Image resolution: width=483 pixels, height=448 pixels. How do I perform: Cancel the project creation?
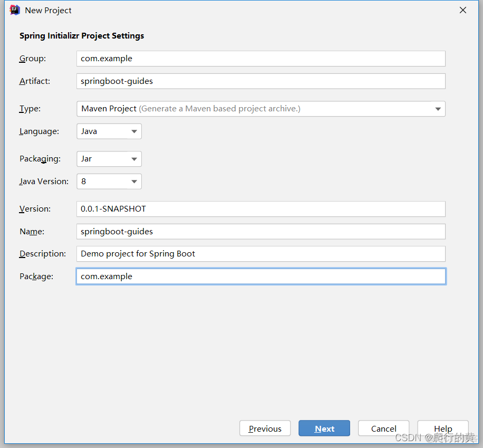coord(383,428)
